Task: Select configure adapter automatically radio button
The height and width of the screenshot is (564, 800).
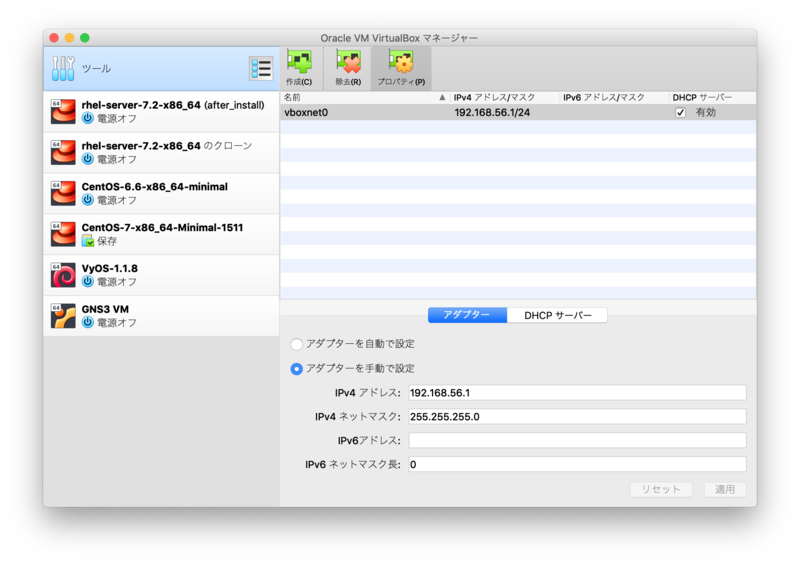Action: (296, 344)
